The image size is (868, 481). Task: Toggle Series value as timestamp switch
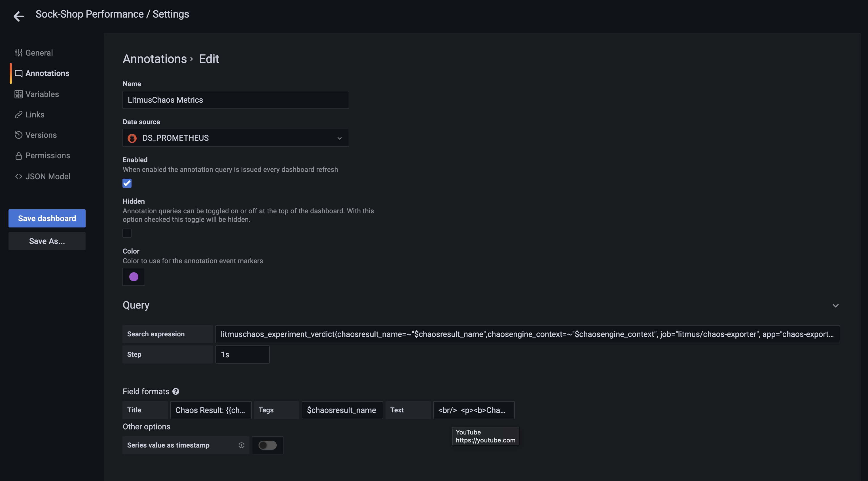point(267,445)
